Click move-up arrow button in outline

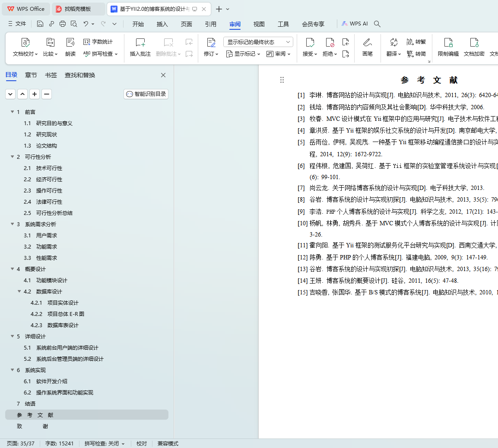coord(22,94)
